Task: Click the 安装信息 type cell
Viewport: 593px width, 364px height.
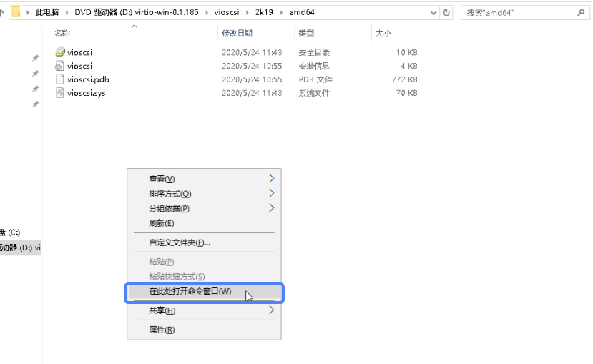Action: [x=314, y=66]
